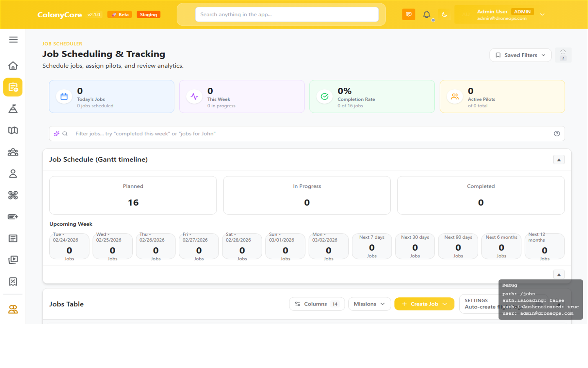Open the battery management icon in the sidebar
Screen dimensions: 588x368
pos(13,217)
